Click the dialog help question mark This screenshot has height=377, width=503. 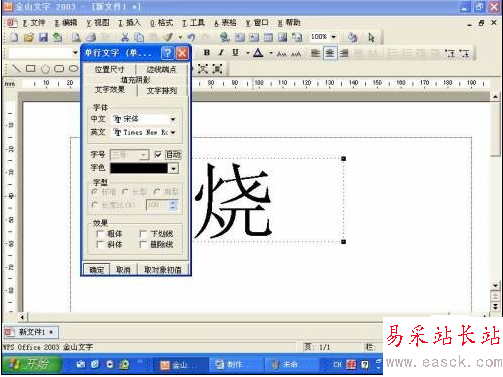tap(168, 53)
